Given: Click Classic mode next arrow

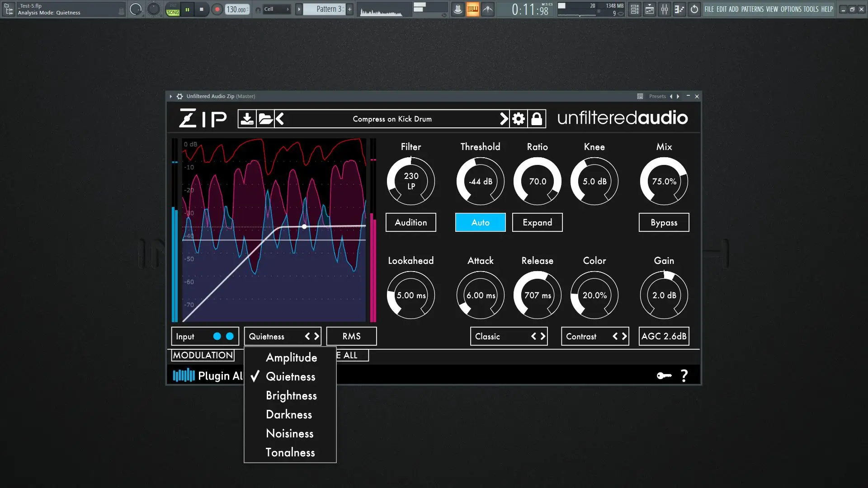Looking at the screenshot, I should [x=543, y=336].
